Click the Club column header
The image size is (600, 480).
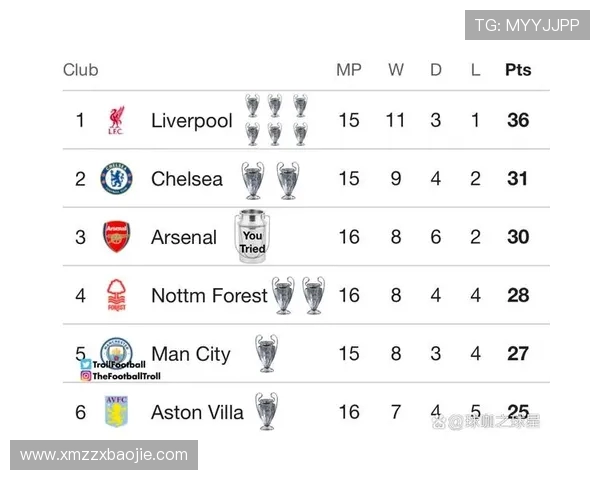[x=80, y=70]
